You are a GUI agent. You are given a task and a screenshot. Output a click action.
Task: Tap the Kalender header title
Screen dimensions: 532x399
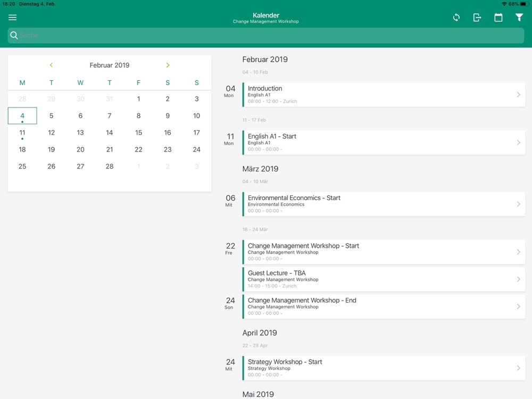266,15
